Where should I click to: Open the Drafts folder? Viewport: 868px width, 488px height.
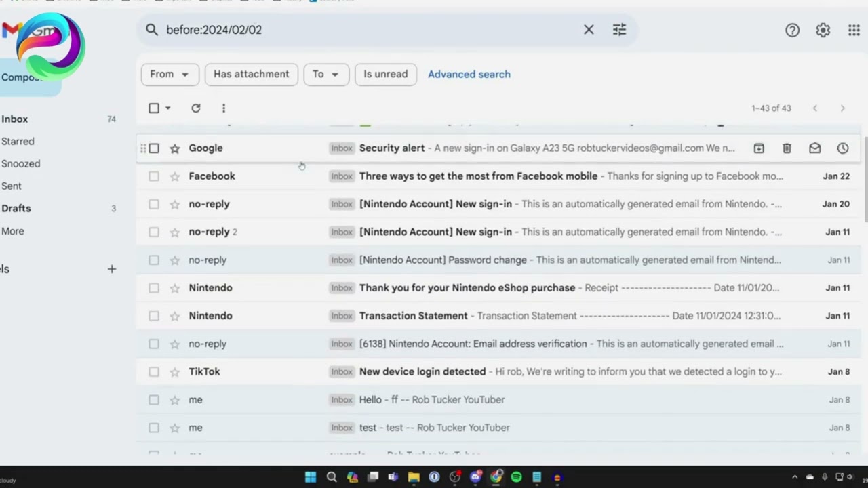[x=16, y=208]
